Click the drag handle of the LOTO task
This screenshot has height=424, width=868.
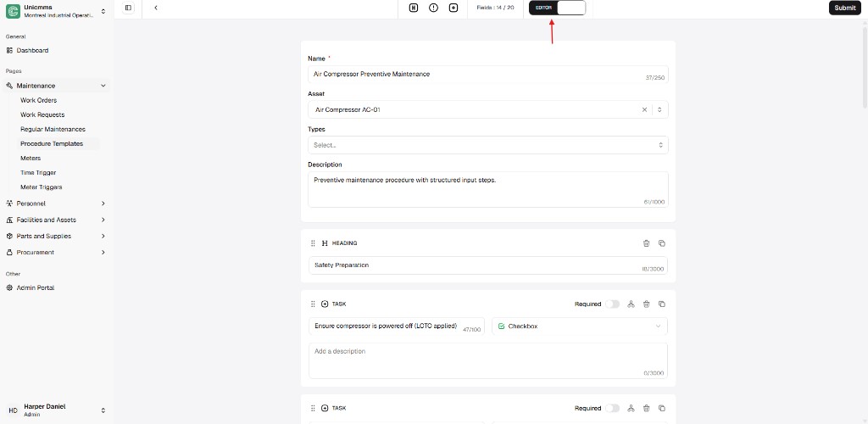(313, 304)
